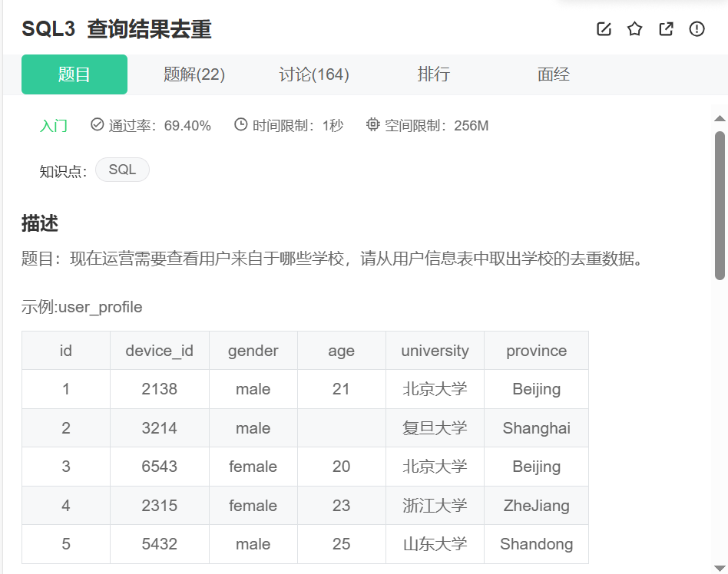This screenshot has height=574, width=728.
Task: Click the id column header
Action: tap(66, 351)
